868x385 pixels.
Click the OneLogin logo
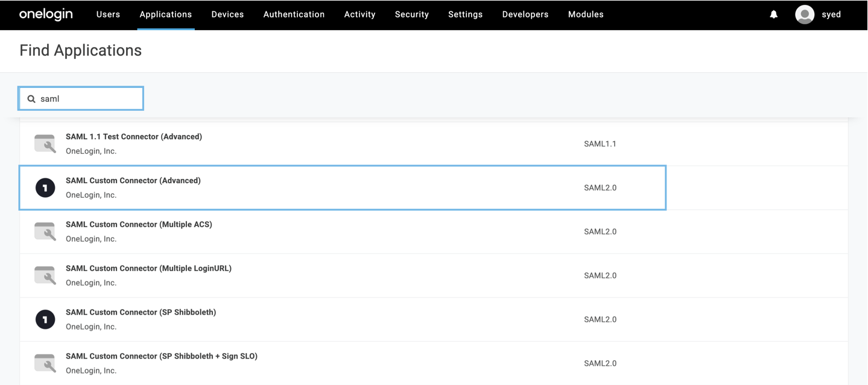46,14
